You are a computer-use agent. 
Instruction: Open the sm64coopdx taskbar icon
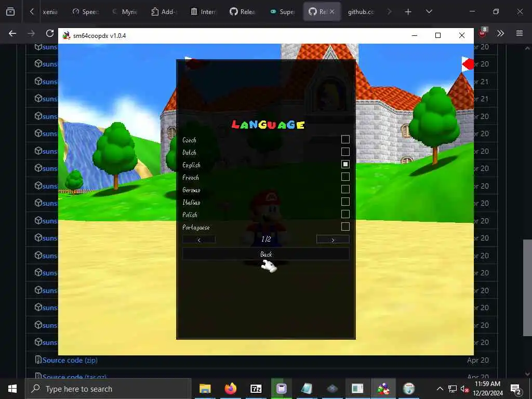[383, 389]
